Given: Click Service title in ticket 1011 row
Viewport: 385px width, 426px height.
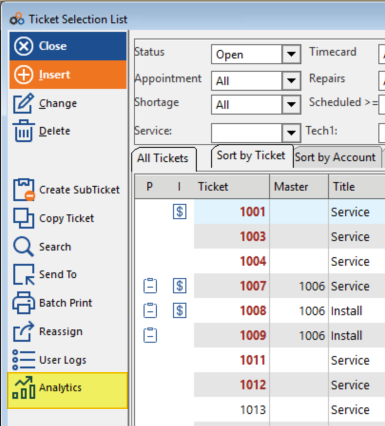Looking at the screenshot, I should pos(350,360).
